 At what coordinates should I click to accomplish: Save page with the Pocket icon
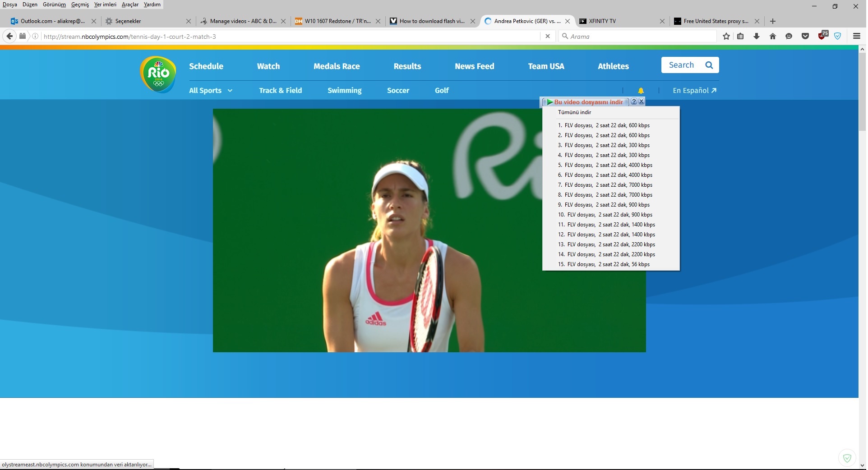pyautogui.click(x=805, y=36)
